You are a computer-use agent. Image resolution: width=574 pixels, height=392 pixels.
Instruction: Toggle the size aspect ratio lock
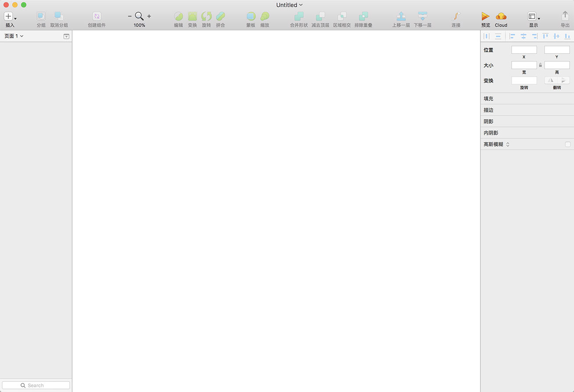click(x=540, y=65)
